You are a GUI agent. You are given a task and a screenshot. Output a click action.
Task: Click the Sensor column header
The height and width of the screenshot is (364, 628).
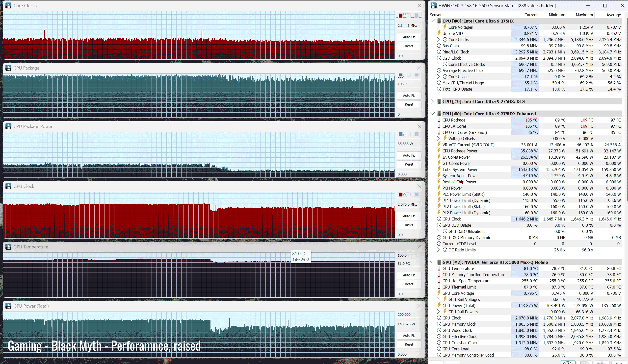pos(470,15)
